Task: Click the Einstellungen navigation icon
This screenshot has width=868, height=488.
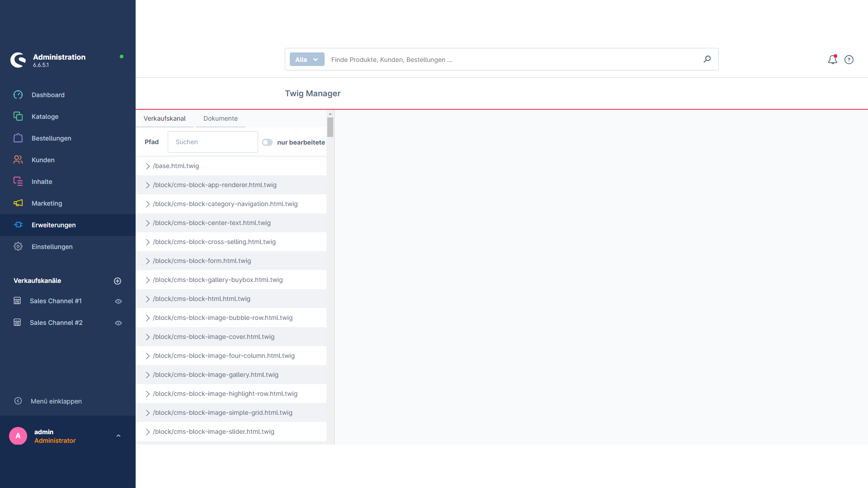Action: coord(19,247)
